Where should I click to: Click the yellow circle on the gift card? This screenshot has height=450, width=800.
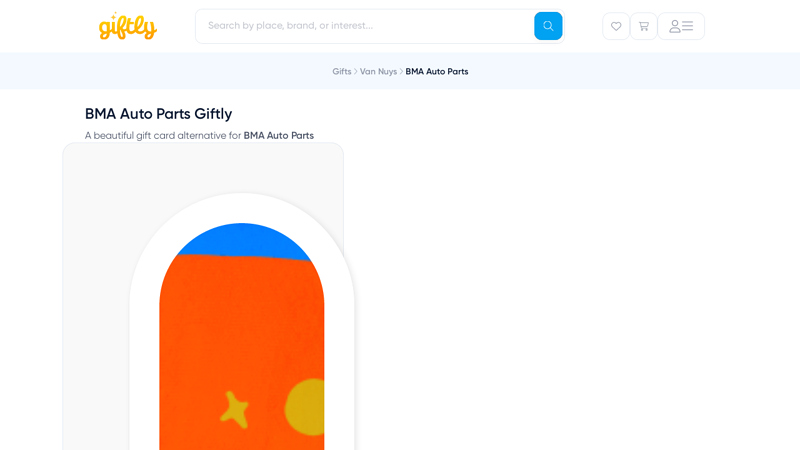tap(306, 406)
